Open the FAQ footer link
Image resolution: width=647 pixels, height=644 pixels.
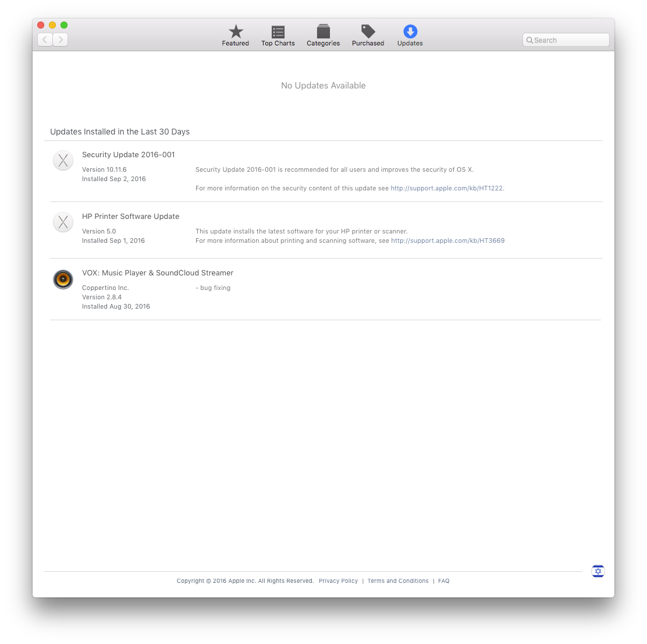[444, 581]
